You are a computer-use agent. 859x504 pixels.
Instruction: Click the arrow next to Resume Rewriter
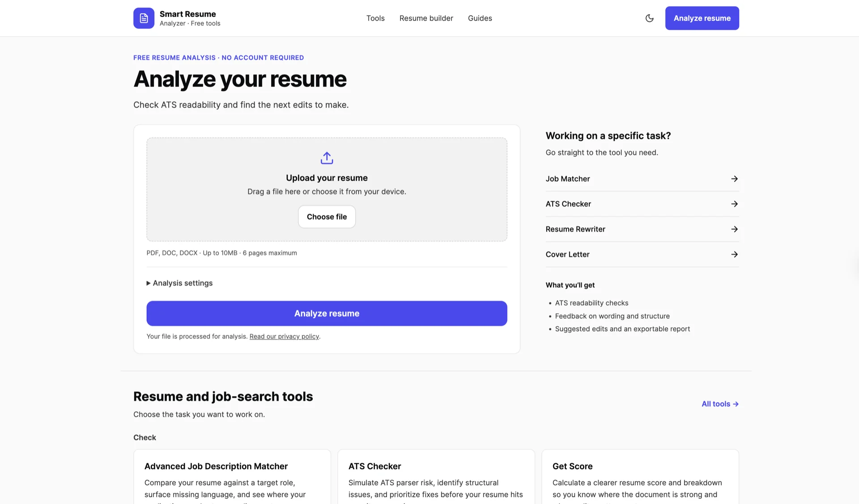734,229
